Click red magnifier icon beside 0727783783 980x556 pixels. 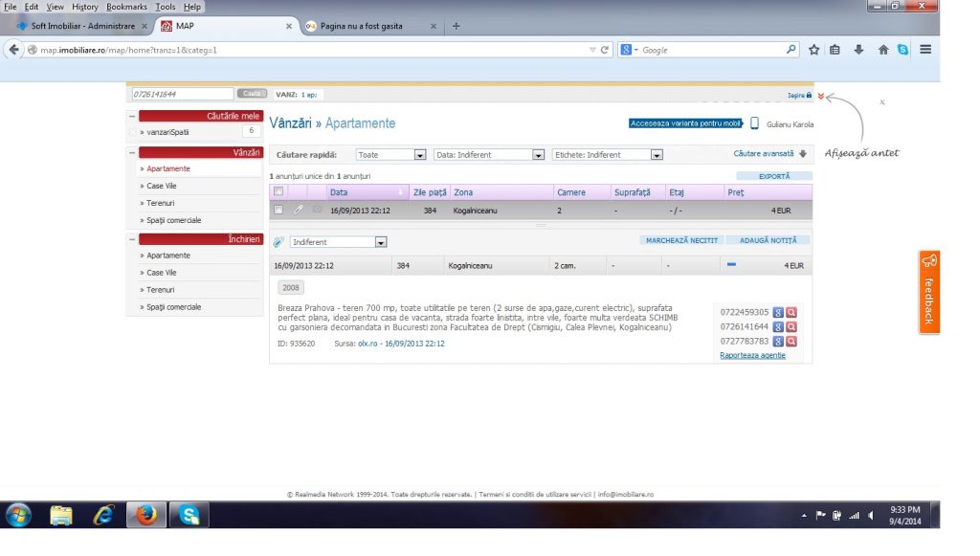[x=791, y=341]
